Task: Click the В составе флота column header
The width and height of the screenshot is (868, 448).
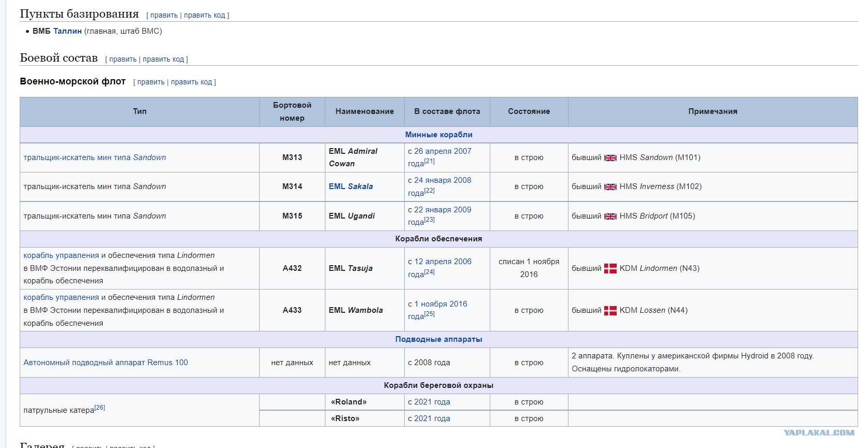Action: 447,111
